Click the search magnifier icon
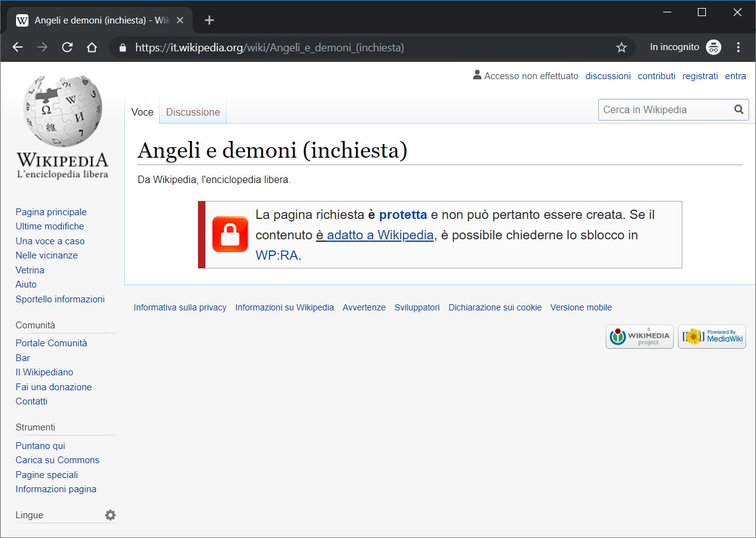 click(x=739, y=110)
